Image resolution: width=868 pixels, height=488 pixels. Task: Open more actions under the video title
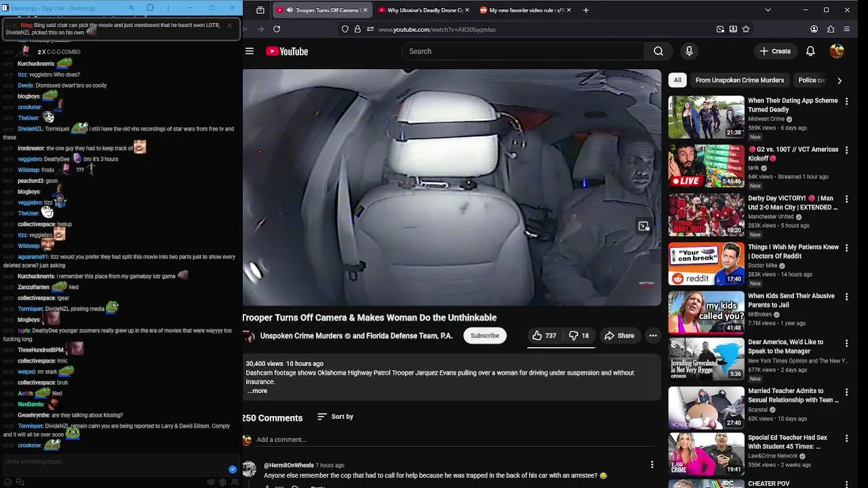652,335
